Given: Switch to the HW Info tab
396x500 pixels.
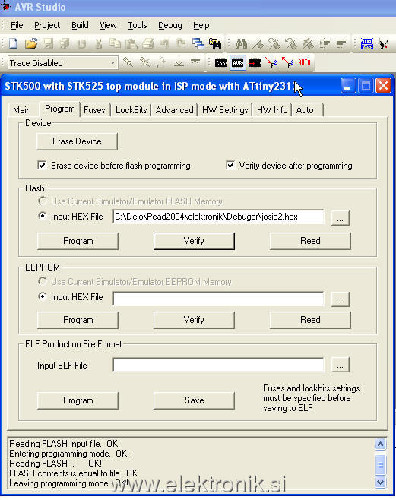Looking at the screenshot, I should [x=272, y=110].
